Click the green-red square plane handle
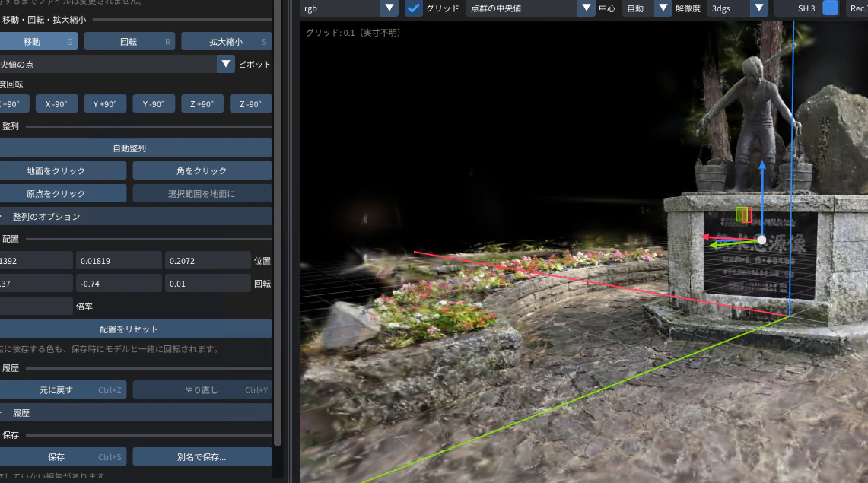This screenshot has width=868, height=483. click(x=743, y=214)
